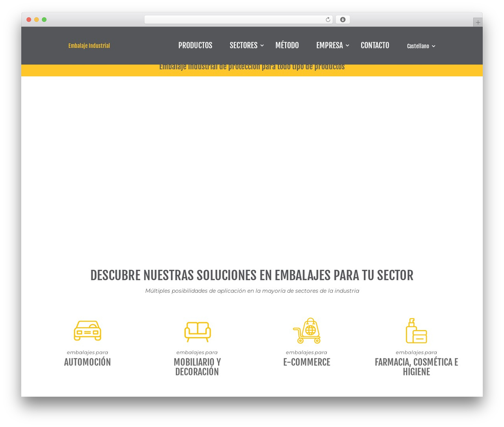Open a new tab with the plus button
This screenshot has width=504, height=427.
pyautogui.click(x=478, y=22)
